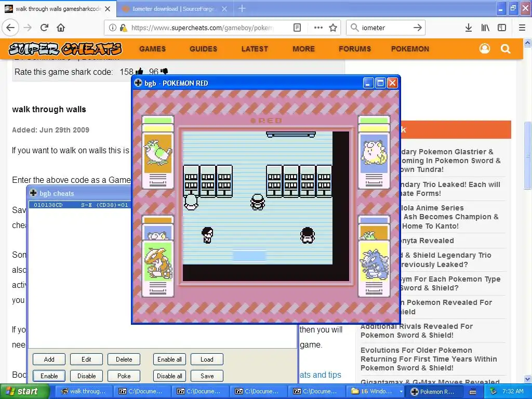Viewport: 532px width, 399px height.
Task: Open the MORE menu item
Action: (303, 49)
